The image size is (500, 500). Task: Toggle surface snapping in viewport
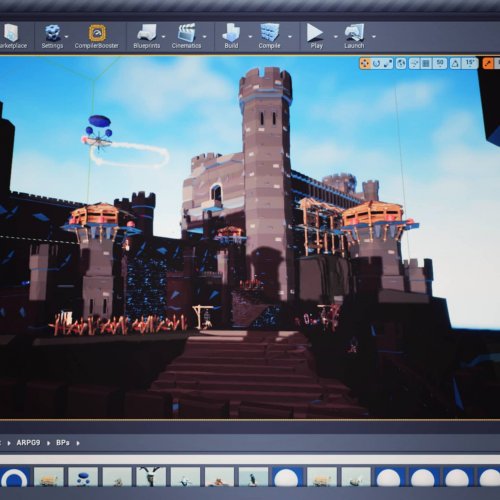[x=414, y=63]
